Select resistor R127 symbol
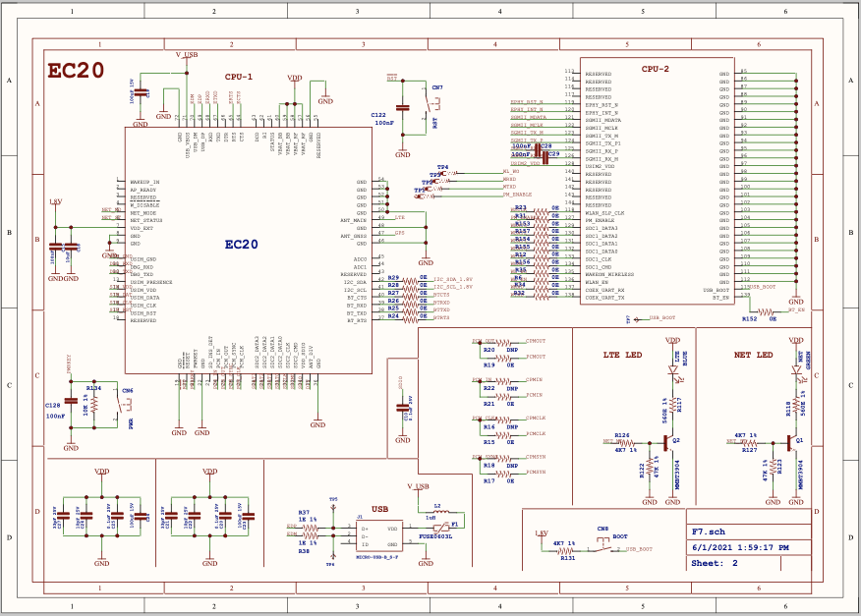The width and height of the screenshot is (861, 616). coord(748,443)
